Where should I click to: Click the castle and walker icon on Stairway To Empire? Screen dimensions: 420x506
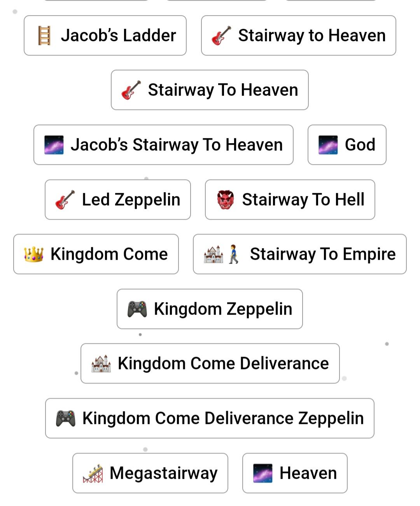click(221, 254)
